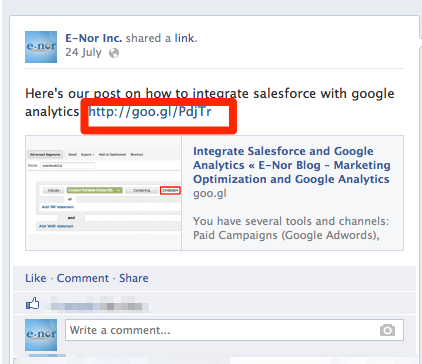
Task: Open the Integrate Salesforce and Google Analytics title
Action: pos(292,165)
